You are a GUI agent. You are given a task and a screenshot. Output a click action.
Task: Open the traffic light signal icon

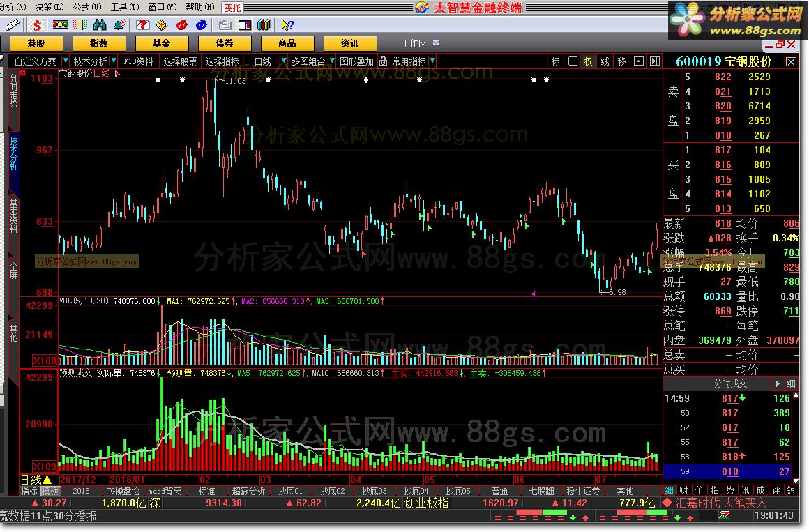61,24
